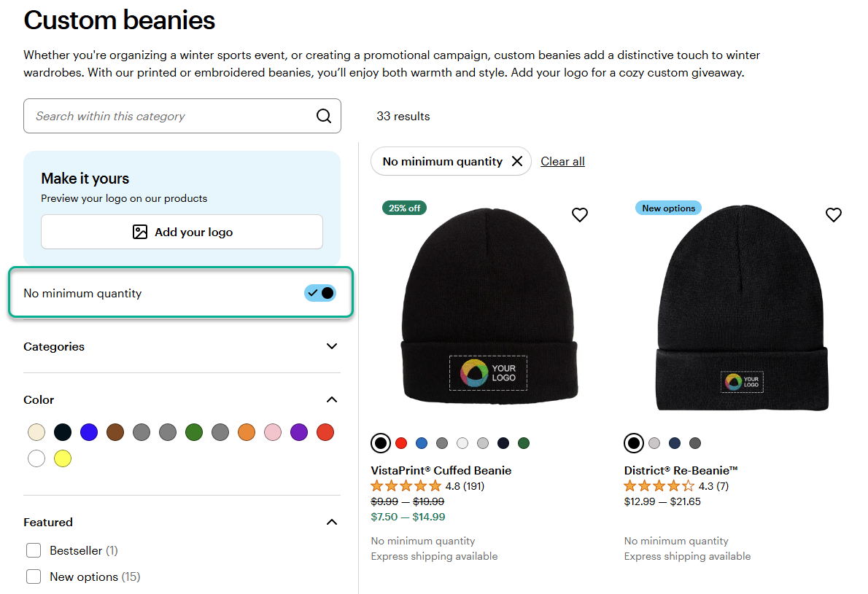Viewport: 868px width, 594px height.
Task: Click the image icon in Add your logo
Action: point(140,232)
